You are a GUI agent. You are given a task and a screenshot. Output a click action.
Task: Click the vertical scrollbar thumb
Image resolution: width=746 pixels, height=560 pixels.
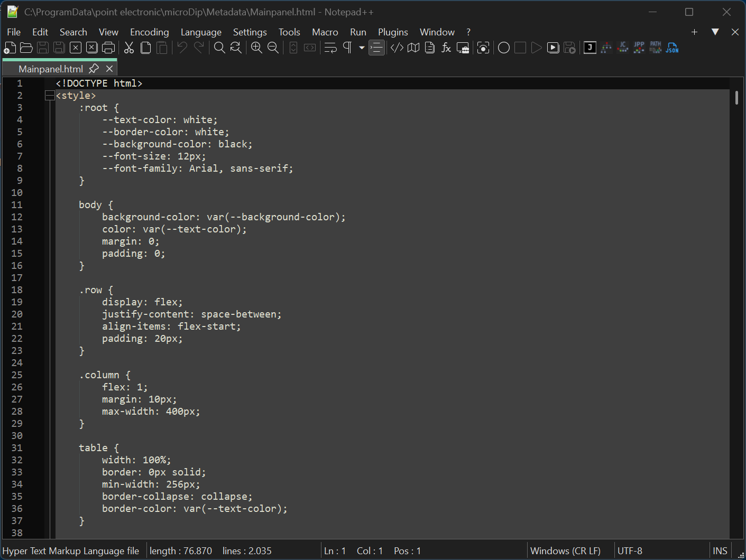pyautogui.click(x=736, y=97)
